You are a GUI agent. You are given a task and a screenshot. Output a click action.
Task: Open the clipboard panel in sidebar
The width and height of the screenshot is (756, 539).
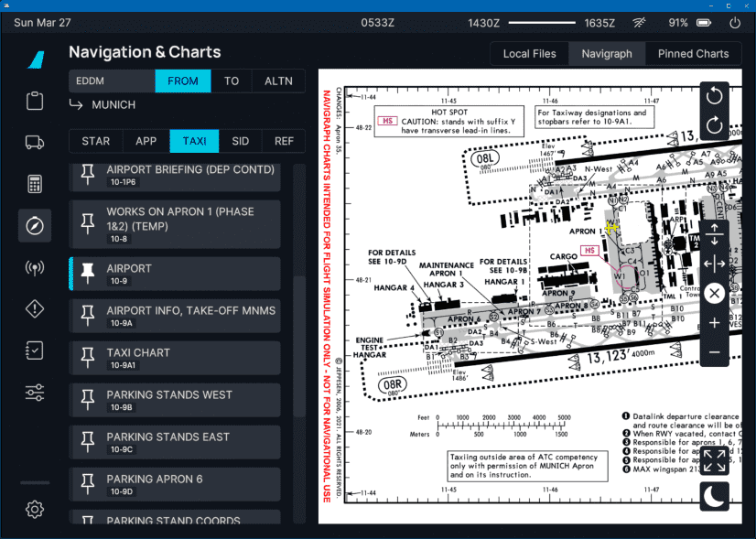[x=34, y=101]
